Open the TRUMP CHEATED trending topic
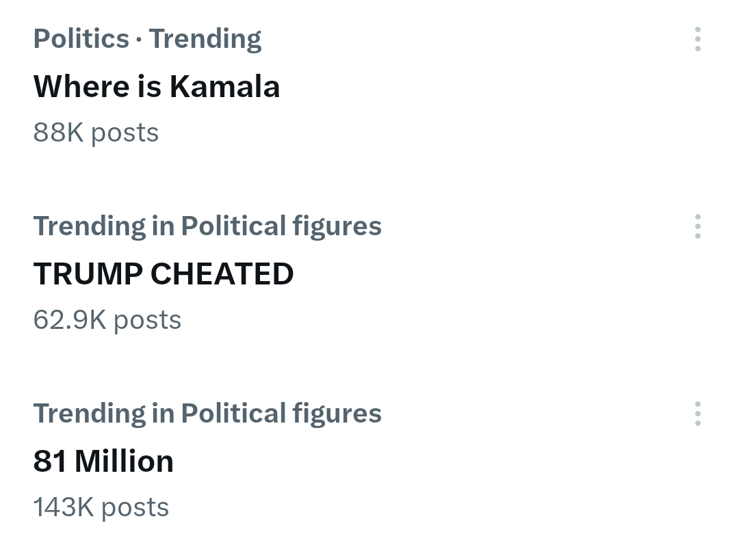 click(164, 274)
